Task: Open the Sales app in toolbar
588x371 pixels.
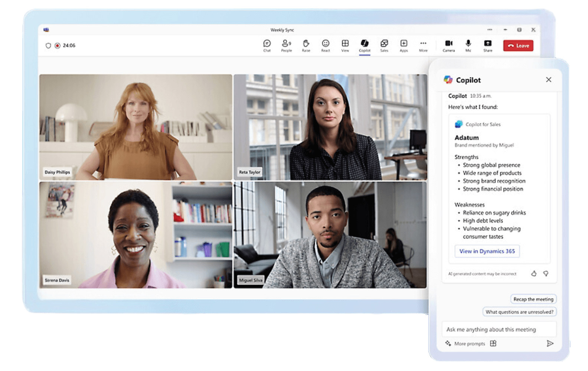Action: (384, 46)
